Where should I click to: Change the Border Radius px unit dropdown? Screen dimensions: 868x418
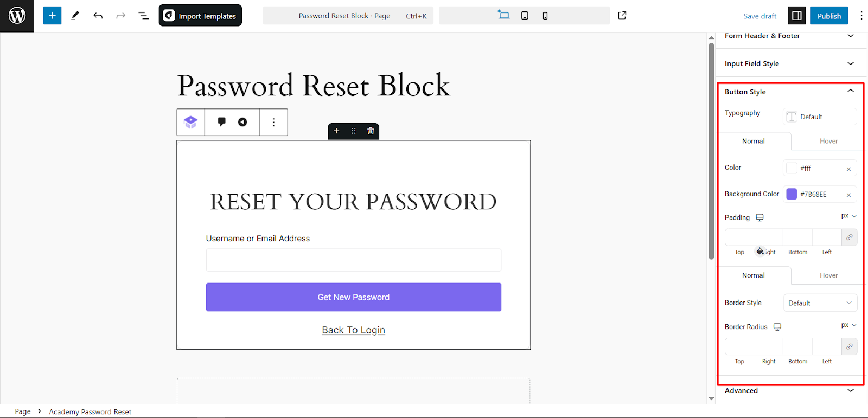pyautogui.click(x=848, y=325)
